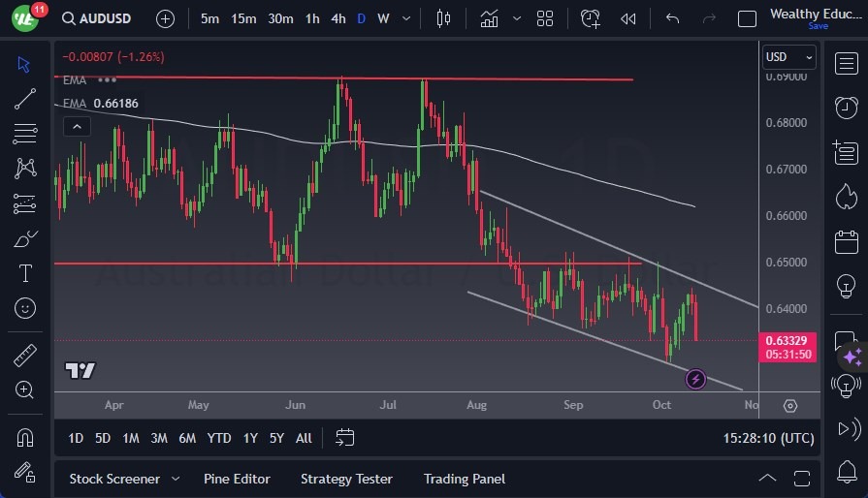Open the alerts panel clock icon
868x498 pixels.
[x=846, y=107]
